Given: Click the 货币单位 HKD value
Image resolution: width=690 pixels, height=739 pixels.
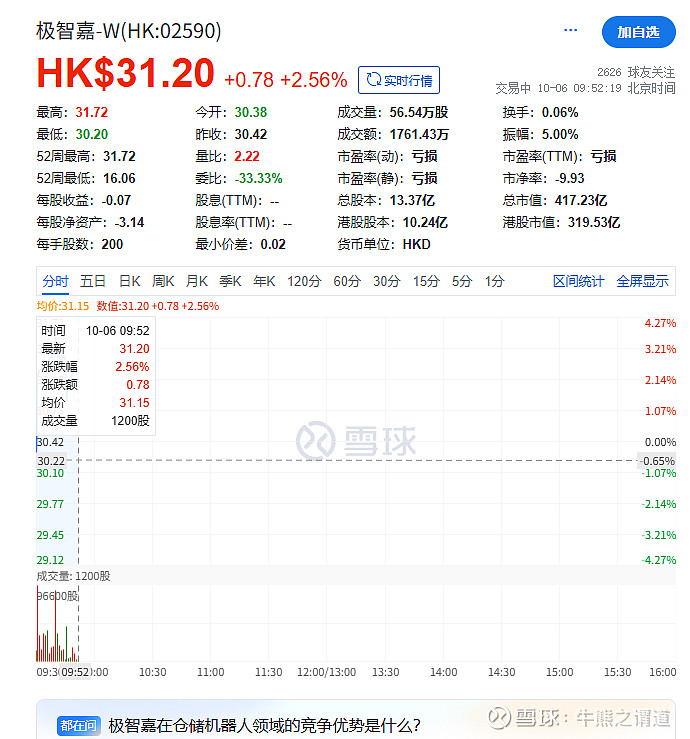Looking at the screenshot, I should click(416, 244).
